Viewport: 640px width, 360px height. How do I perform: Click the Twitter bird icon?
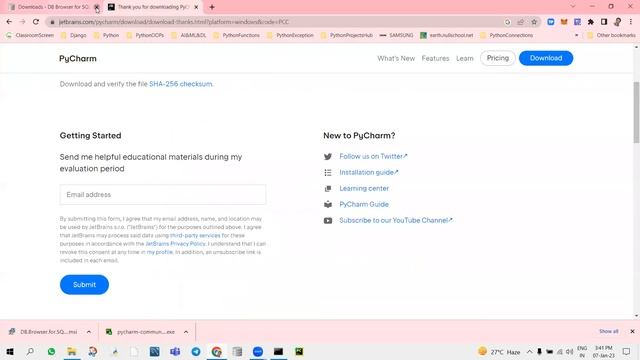click(x=328, y=156)
